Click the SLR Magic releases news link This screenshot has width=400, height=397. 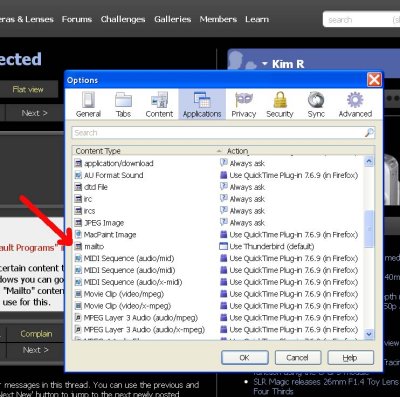coord(326,386)
